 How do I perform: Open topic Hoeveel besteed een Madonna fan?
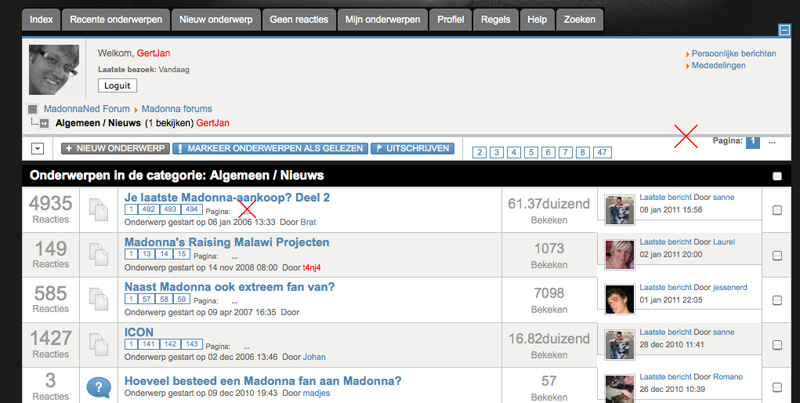pyautogui.click(x=263, y=381)
